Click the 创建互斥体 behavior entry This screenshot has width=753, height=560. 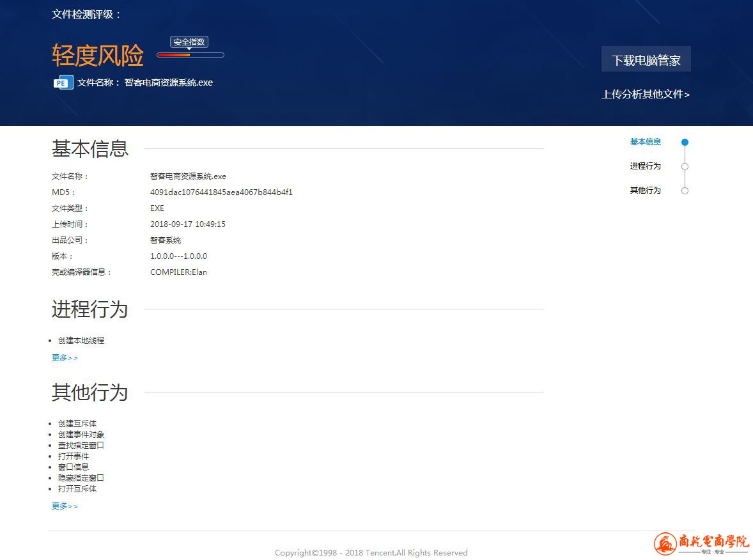point(77,424)
